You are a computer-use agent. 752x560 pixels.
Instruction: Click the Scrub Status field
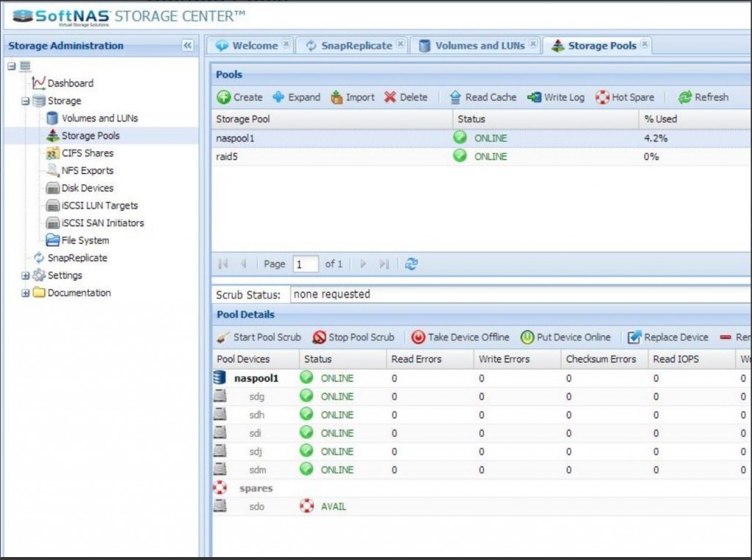[x=521, y=294]
